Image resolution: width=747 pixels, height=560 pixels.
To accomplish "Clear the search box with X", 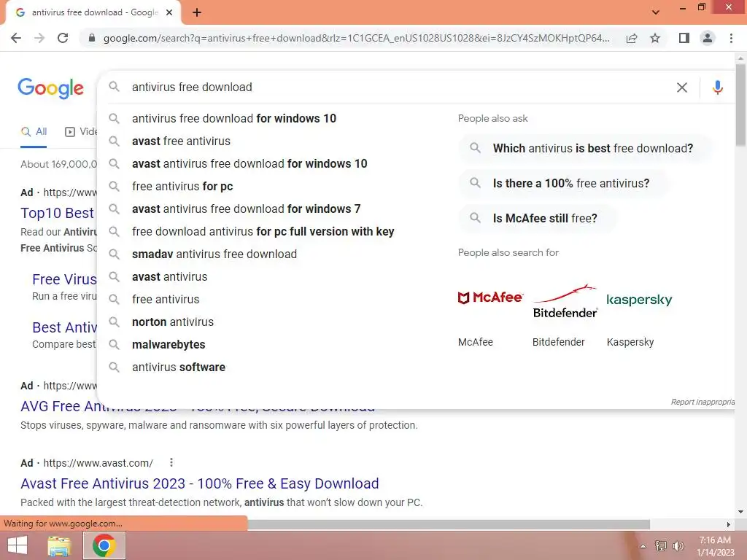I will [682, 87].
